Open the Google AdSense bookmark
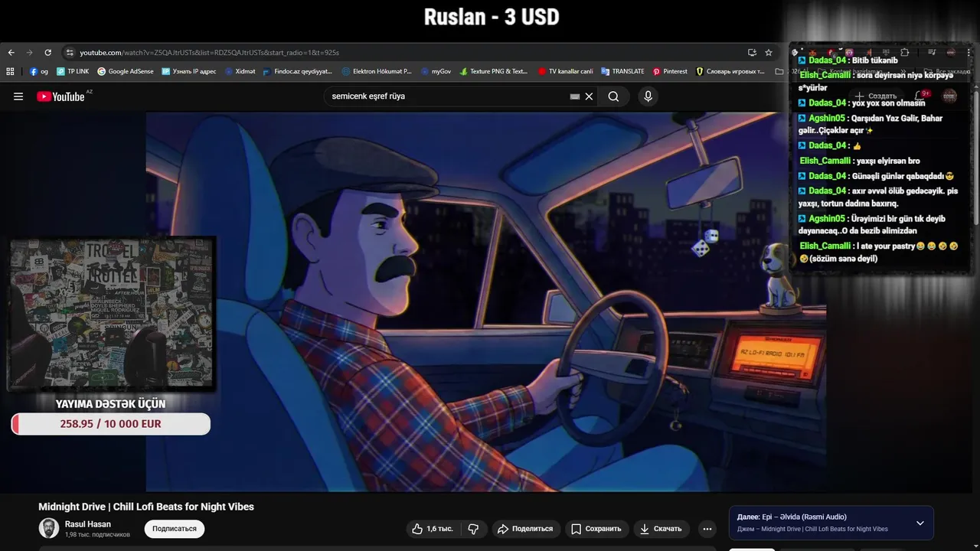The image size is (980, 551). point(126,71)
